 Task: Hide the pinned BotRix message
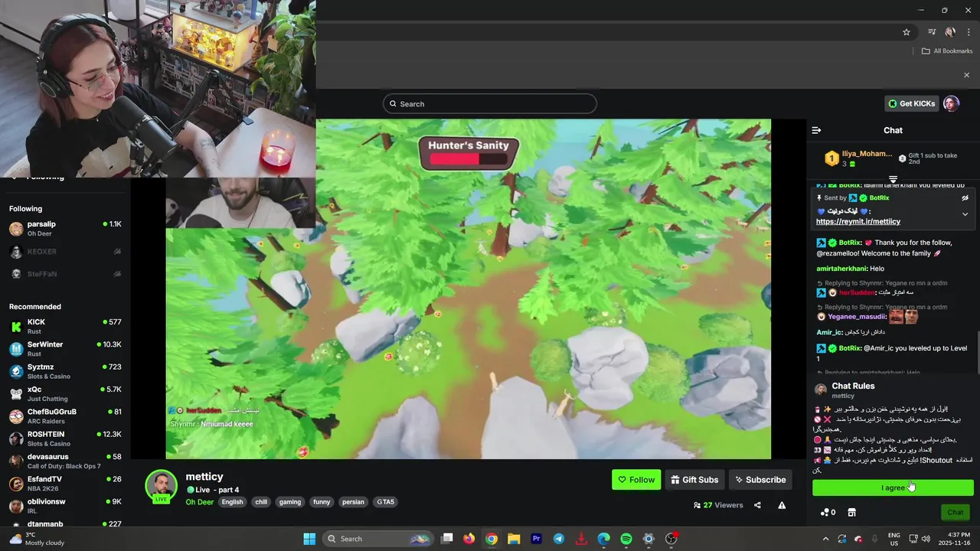[965, 197]
